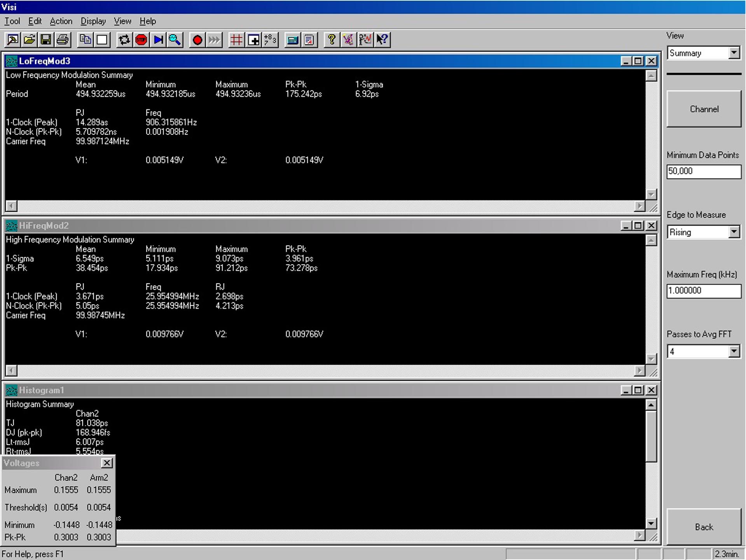Click the 1-Sigma mean value 6.549ps
746x560 pixels.
(89, 259)
